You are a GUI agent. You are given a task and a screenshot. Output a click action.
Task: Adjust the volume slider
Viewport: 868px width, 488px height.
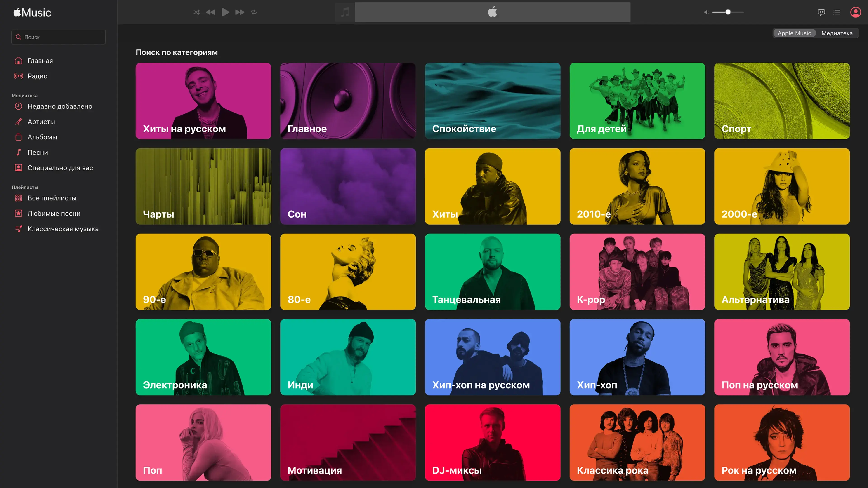tap(728, 12)
